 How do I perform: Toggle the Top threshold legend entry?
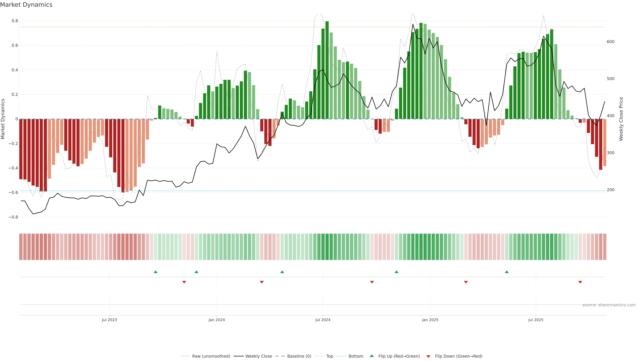click(330, 356)
